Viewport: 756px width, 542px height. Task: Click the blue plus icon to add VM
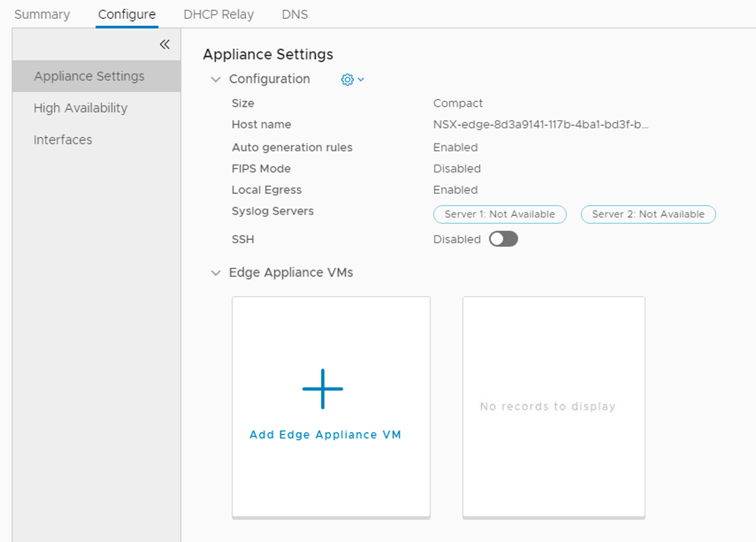tap(323, 389)
